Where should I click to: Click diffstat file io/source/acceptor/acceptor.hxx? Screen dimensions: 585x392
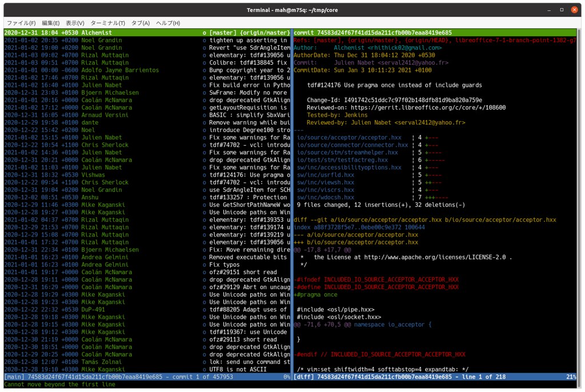point(349,137)
